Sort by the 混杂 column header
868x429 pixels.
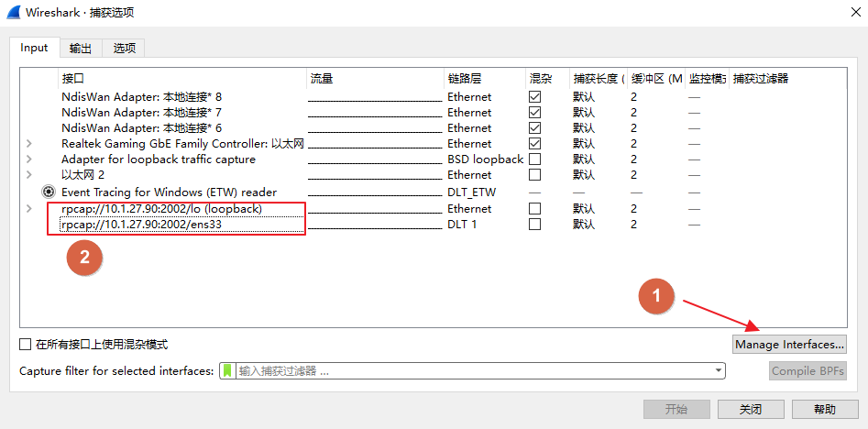(x=547, y=79)
